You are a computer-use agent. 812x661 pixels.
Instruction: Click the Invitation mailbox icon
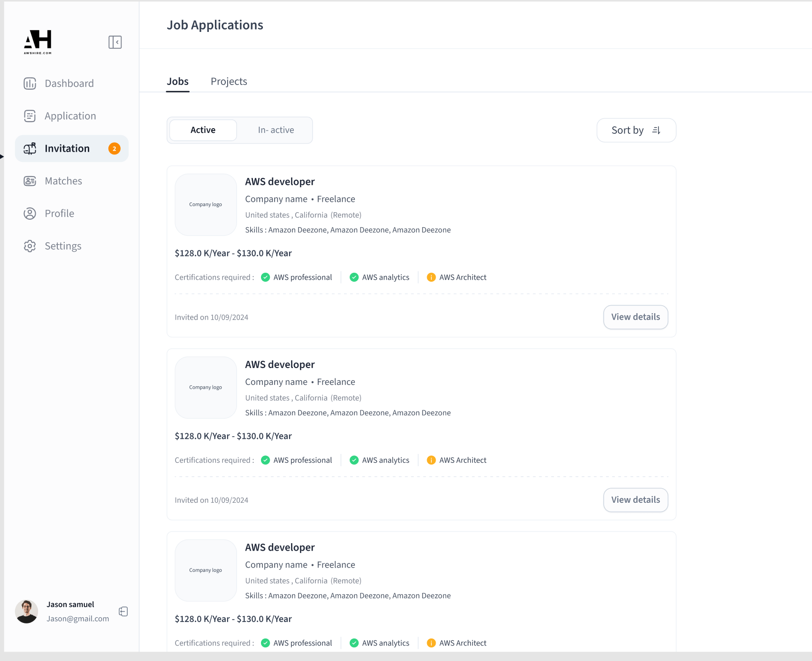[30, 148]
